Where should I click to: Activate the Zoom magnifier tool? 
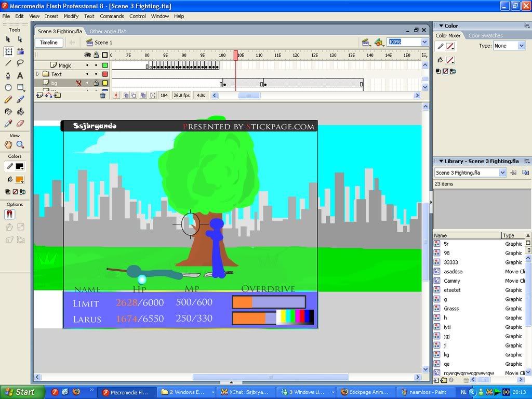tap(20, 145)
